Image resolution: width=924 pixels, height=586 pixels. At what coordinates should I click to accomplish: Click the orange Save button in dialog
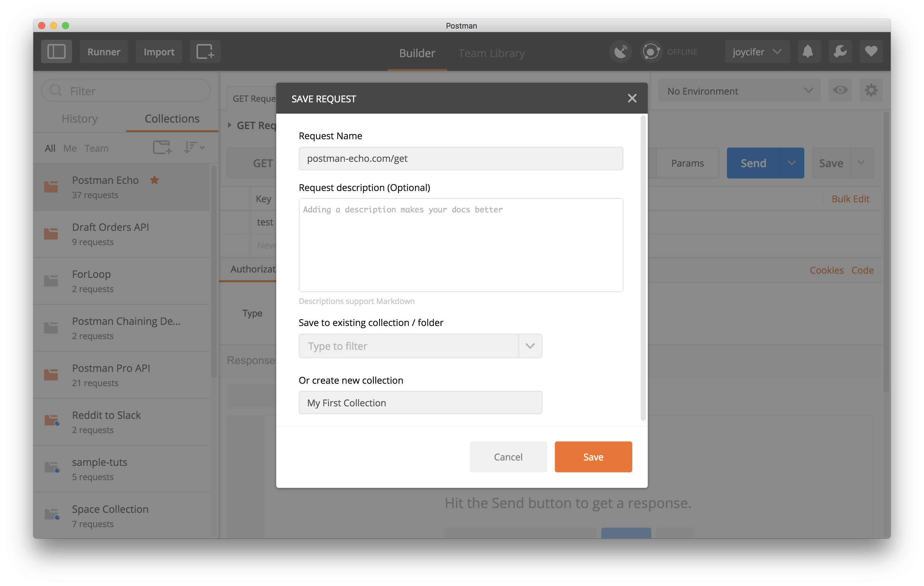pyautogui.click(x=593, y=456)
